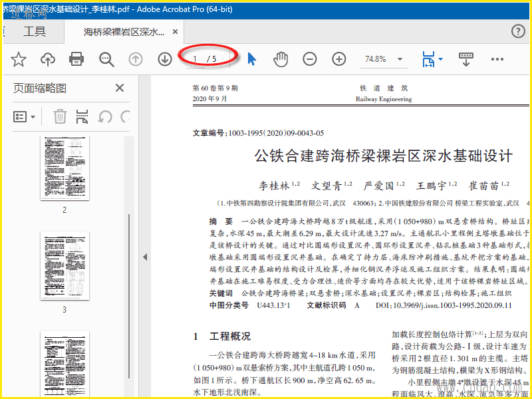Click the 文章编号 1003-1995(2020)09-0043-05 line
This screenshot has width=532, height=399.
pos(258,133)
